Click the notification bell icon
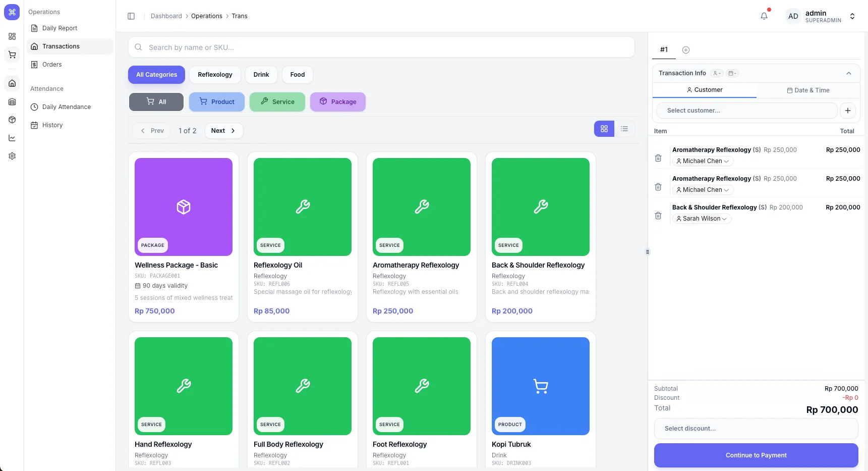 click(764, 16)
